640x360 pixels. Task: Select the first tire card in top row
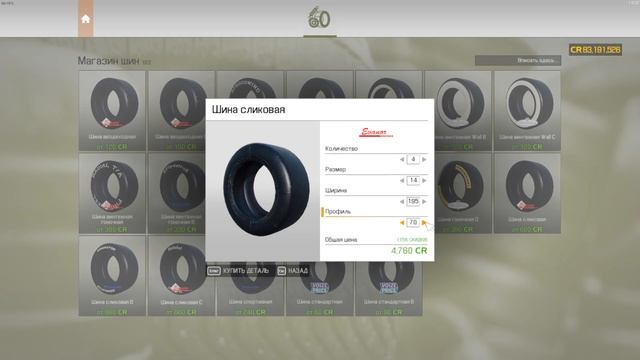pos(112,111)
